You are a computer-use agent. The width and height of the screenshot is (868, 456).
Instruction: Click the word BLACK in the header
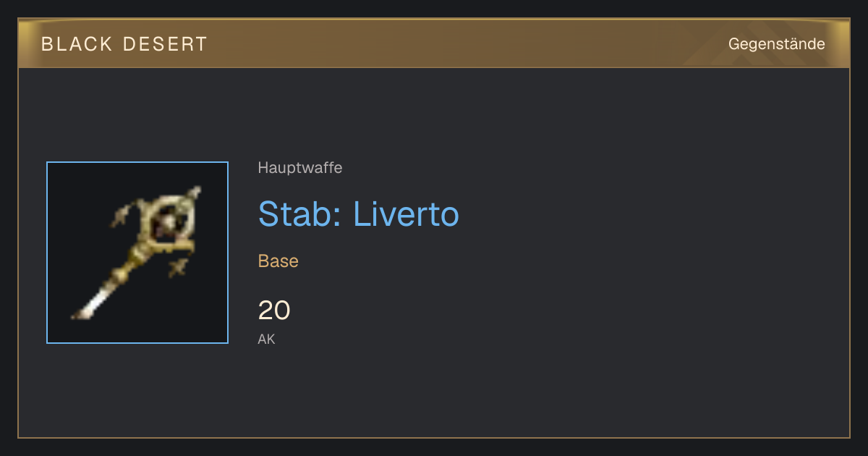click(x=77, y=44)
